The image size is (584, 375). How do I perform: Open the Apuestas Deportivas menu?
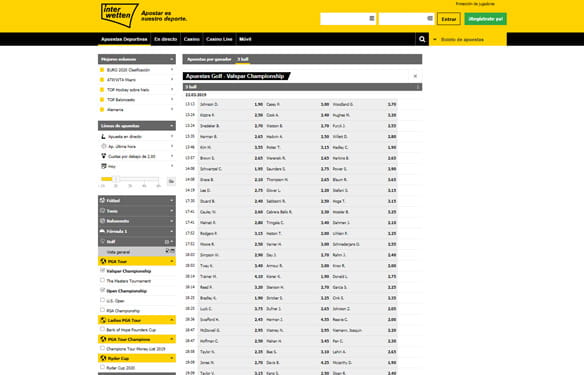[x=124, y=39]
